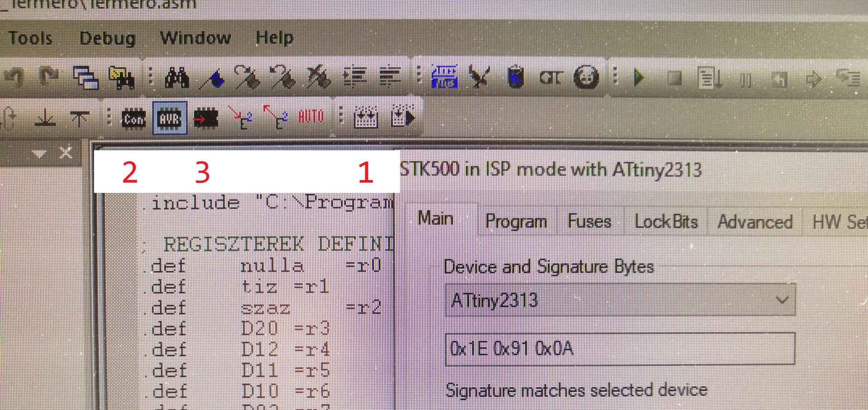Open the side panel's dropdown arrow menu

pos(40,154)
